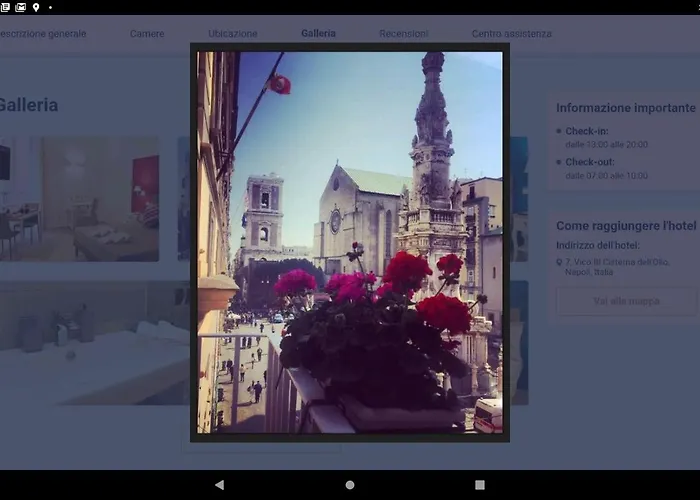
Task: Open the dining room thumbnail in gallery
Action: point(80,199)
